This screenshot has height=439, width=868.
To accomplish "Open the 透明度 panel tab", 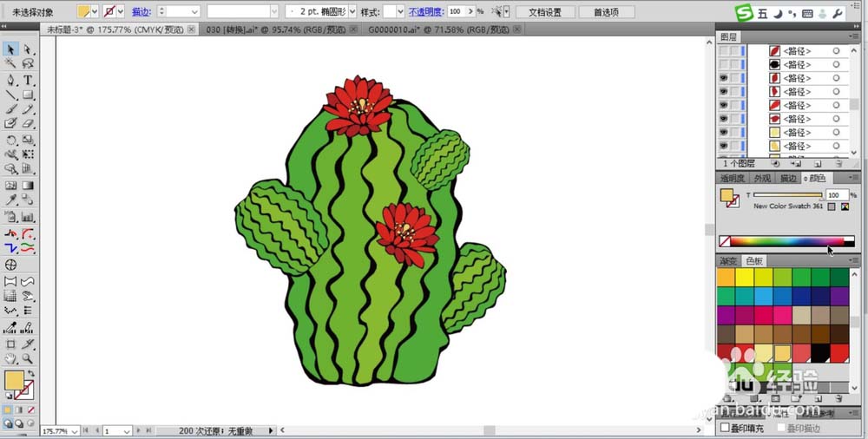I will point(733,178).
